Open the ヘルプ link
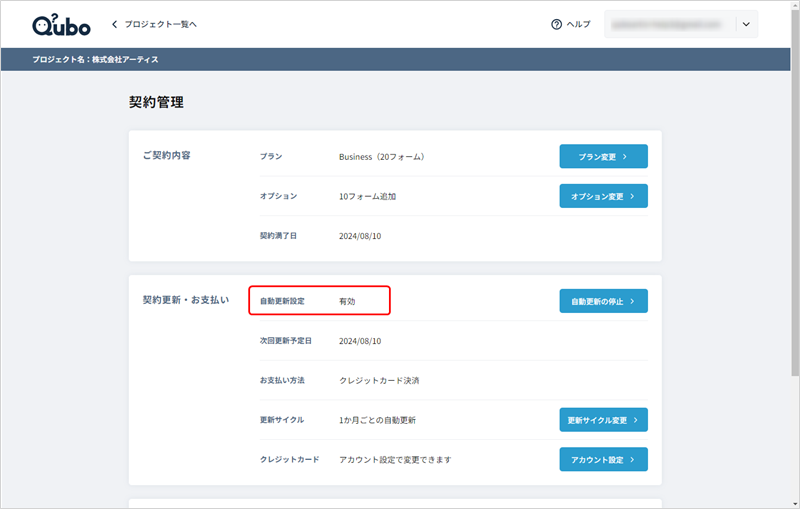Viewport: 800px width, 509px height. [578, 24]
